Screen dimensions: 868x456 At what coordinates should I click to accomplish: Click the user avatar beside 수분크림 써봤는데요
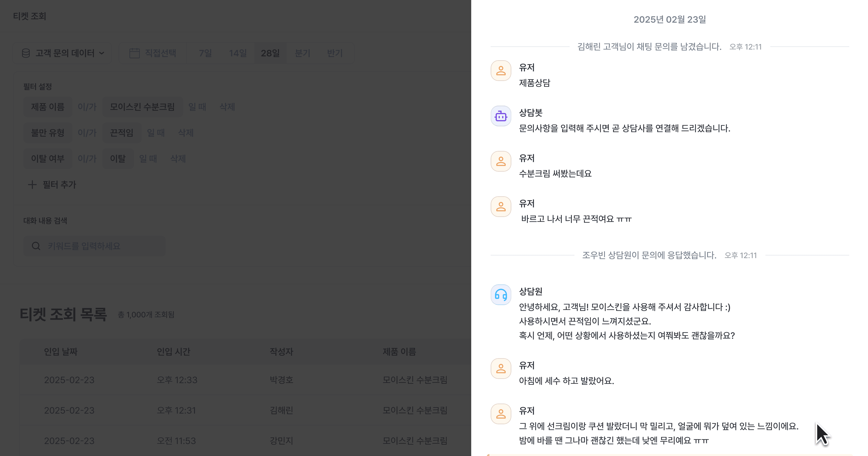point(501,161)
